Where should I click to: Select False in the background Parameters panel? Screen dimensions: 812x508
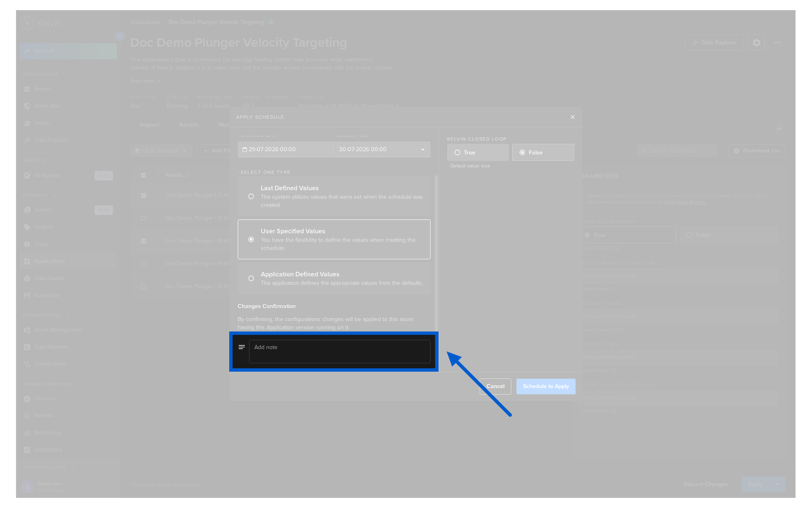pos(730,235)
